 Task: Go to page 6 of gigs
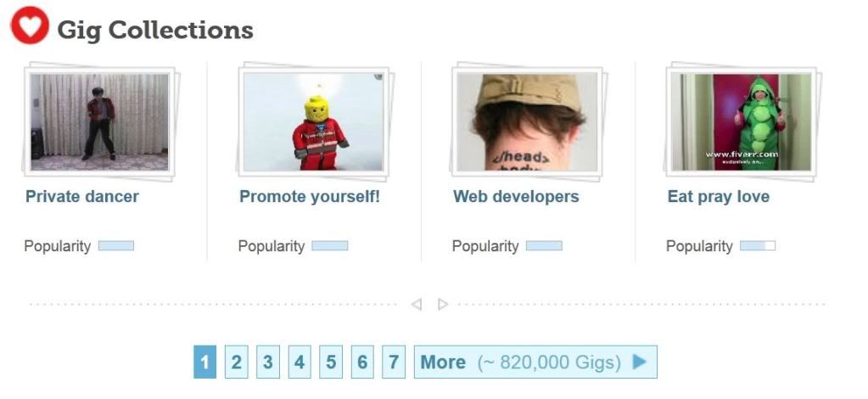(x=362, y=362)
